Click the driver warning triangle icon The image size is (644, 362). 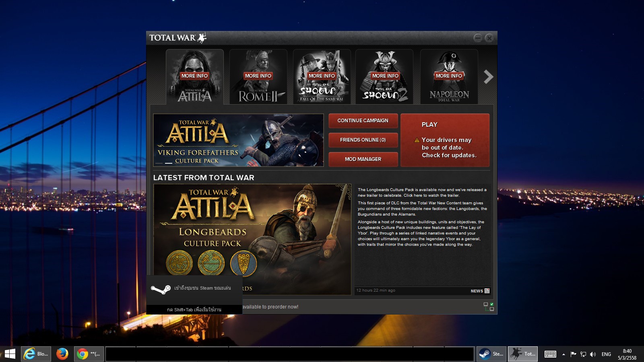[417, 140]
